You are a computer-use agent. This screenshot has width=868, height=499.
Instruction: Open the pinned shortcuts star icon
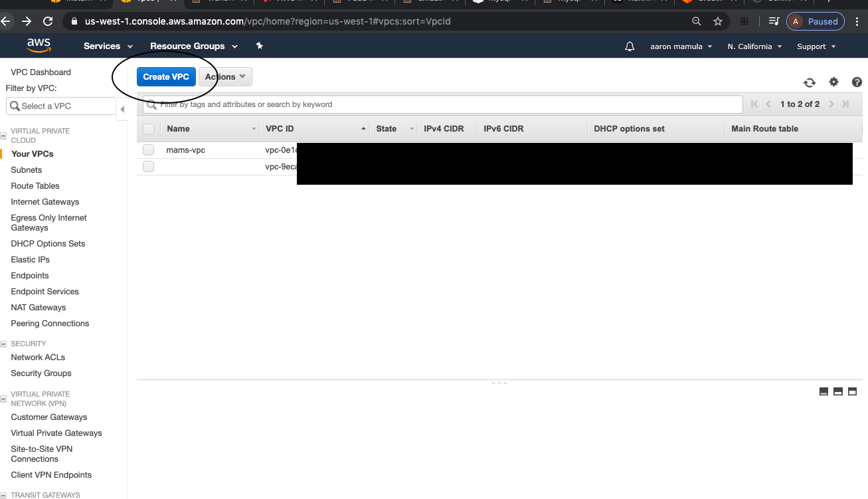(x=260, y=46)
